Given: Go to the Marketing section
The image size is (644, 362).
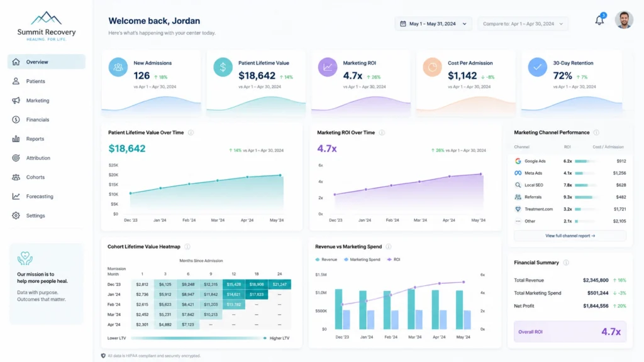Looking at the screenshot, I should point(47,101).
